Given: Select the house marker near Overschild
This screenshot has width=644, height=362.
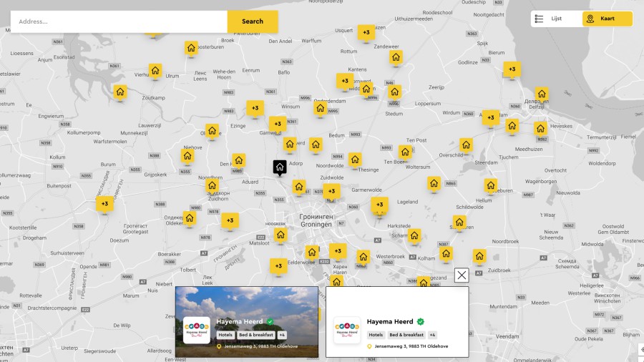Looking at the screenshot, I should point(466,145).
